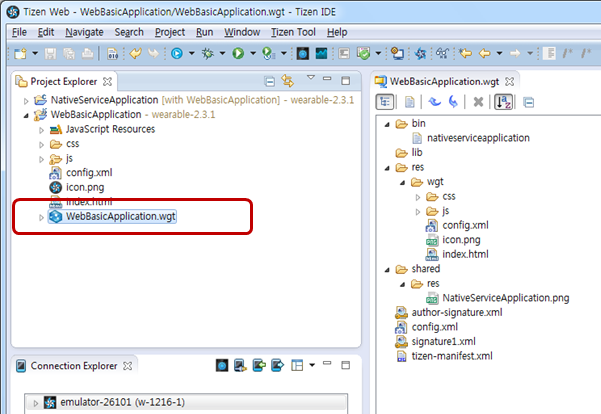Image resolution: width=601 pixels, height=414 pixels.
Task: Collapse the shared folder in the wgt editor
Action: point(386,269)
